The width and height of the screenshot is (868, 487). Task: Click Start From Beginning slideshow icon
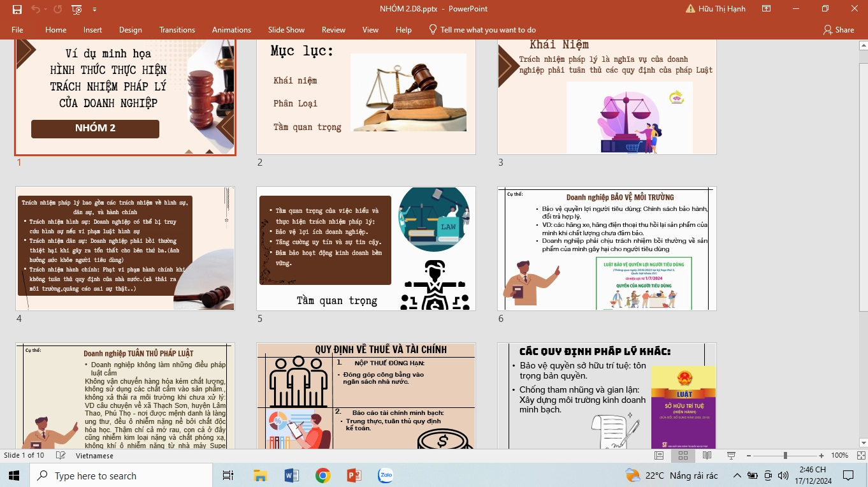(x=77, y=9)
